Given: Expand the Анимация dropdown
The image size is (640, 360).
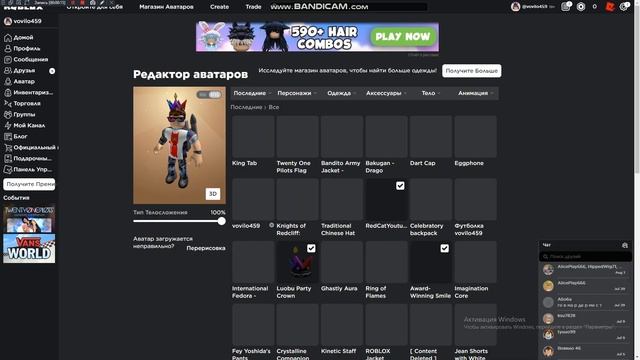Looking at the screenshot, I should (476, 93).
